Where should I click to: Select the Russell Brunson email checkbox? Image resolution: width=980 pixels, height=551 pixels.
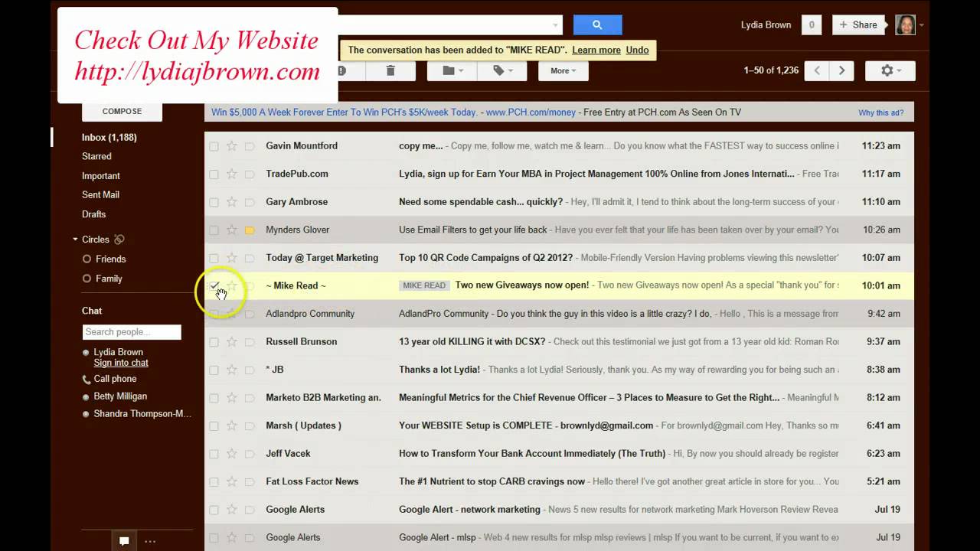pos(214,342)
